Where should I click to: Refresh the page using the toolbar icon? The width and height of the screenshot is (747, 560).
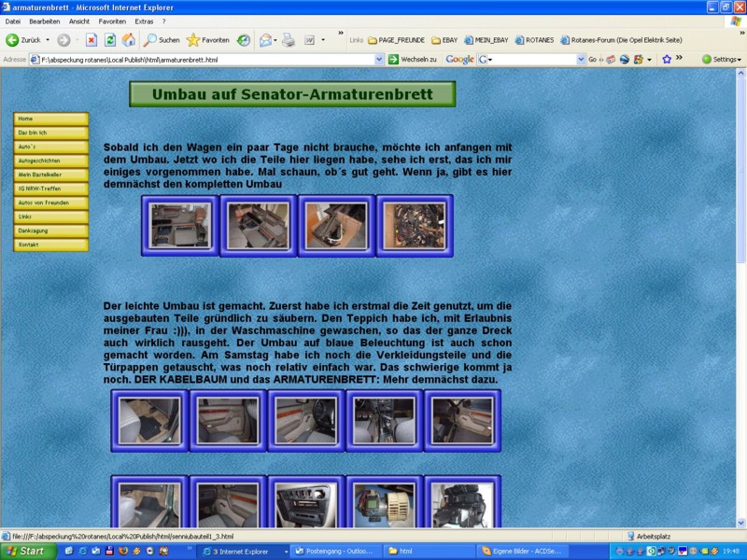click(x=110, y=40)
